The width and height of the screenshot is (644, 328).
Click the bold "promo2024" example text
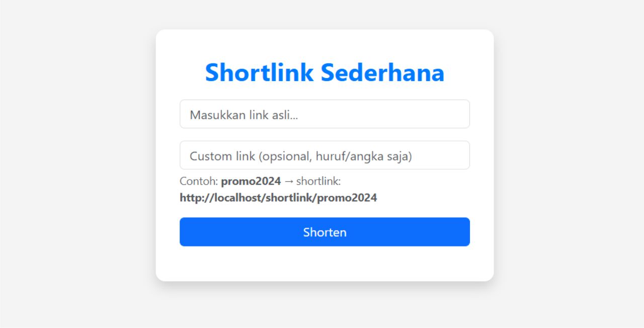pyautogui.click(x=251, y=181)
